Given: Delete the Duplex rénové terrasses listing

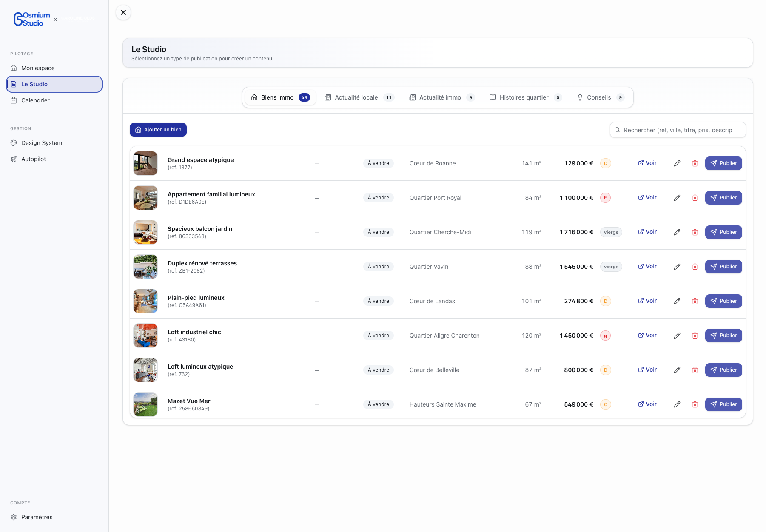Looking at the screenshot, I should click(695, 267).
